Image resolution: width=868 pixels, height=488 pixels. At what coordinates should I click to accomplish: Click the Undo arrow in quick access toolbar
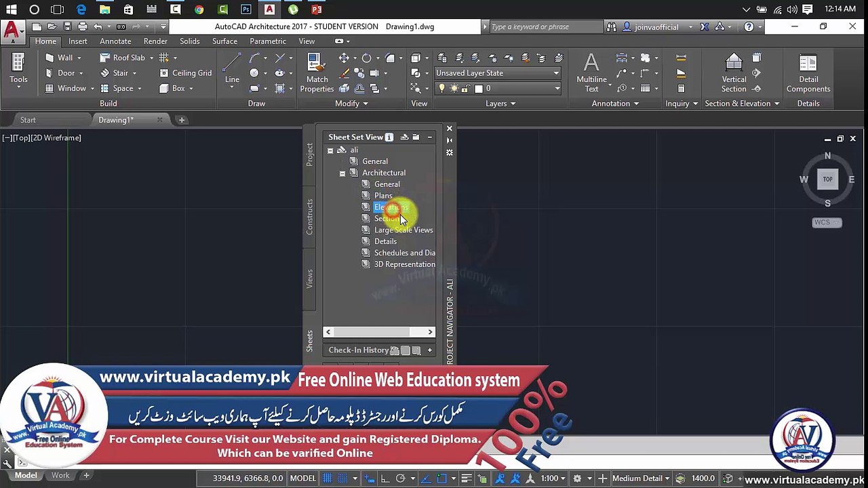[98, 27]
